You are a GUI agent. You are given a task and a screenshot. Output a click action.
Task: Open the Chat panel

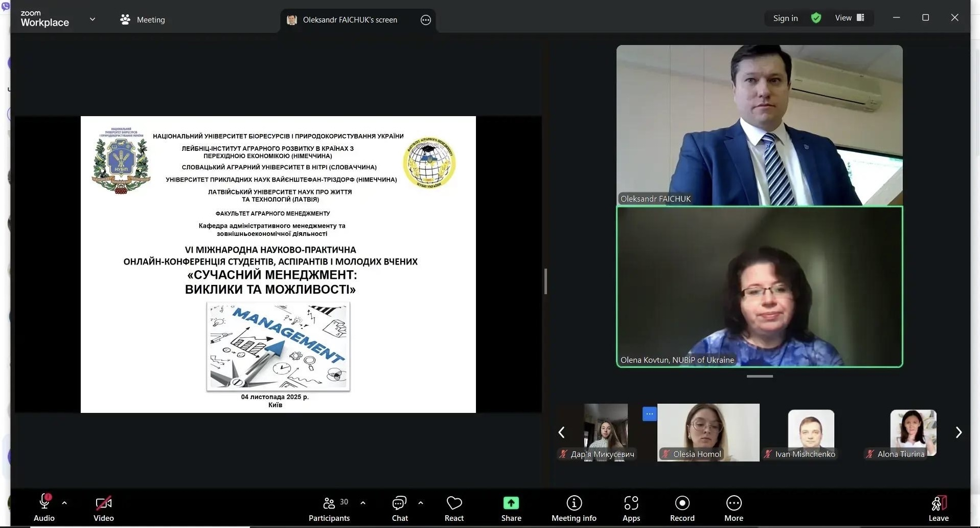click(400, 508)
